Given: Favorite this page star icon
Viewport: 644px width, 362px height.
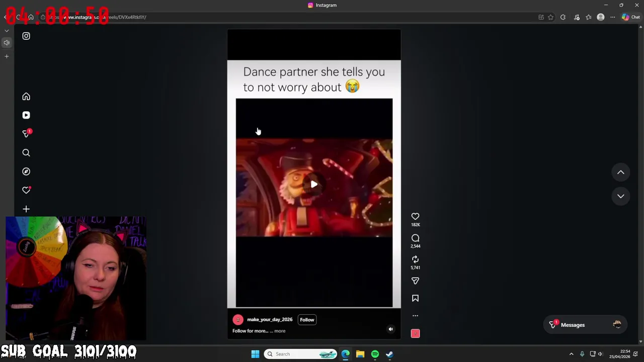Looking at the screenshot, I should (551, 17).
